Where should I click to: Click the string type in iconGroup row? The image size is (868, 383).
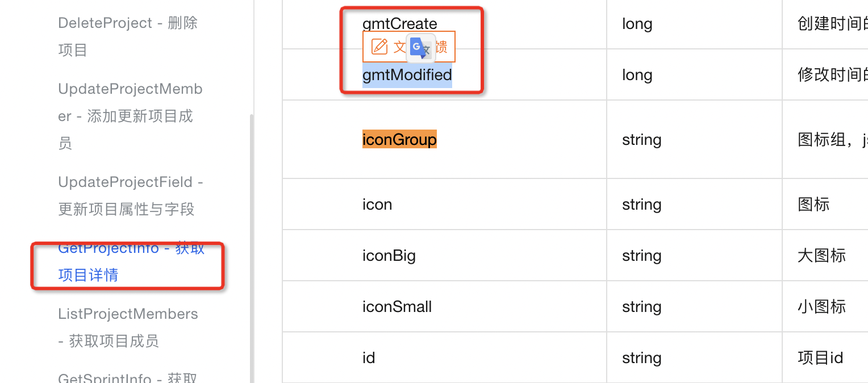pos(642,140)
